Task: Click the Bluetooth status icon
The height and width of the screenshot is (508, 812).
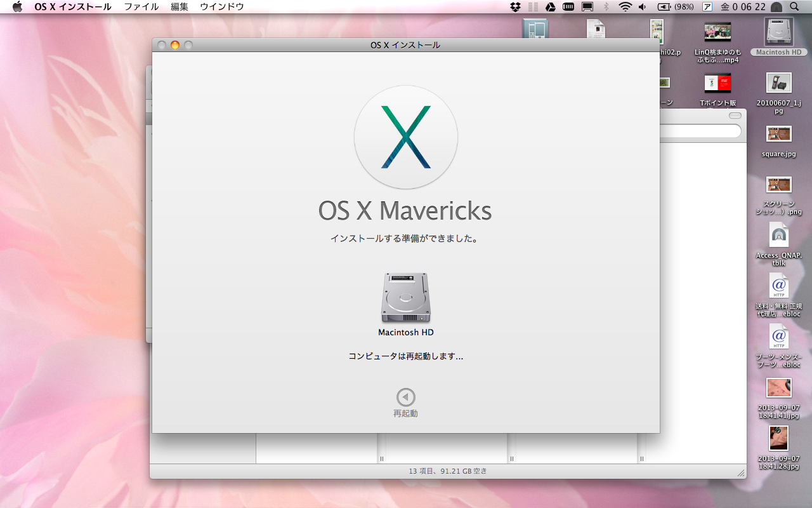Action: point(606,7)
